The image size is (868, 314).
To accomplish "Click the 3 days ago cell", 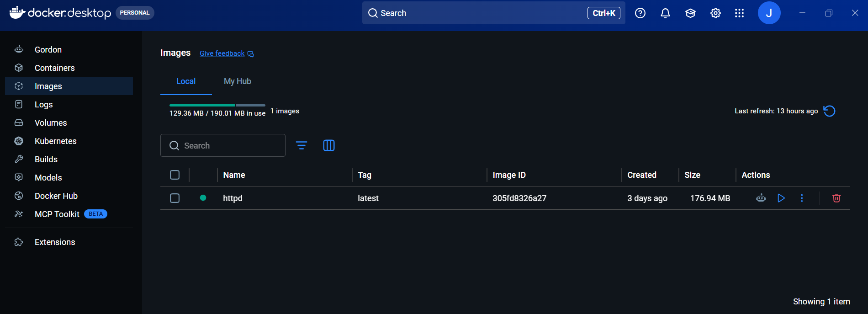I will point(647,198).
